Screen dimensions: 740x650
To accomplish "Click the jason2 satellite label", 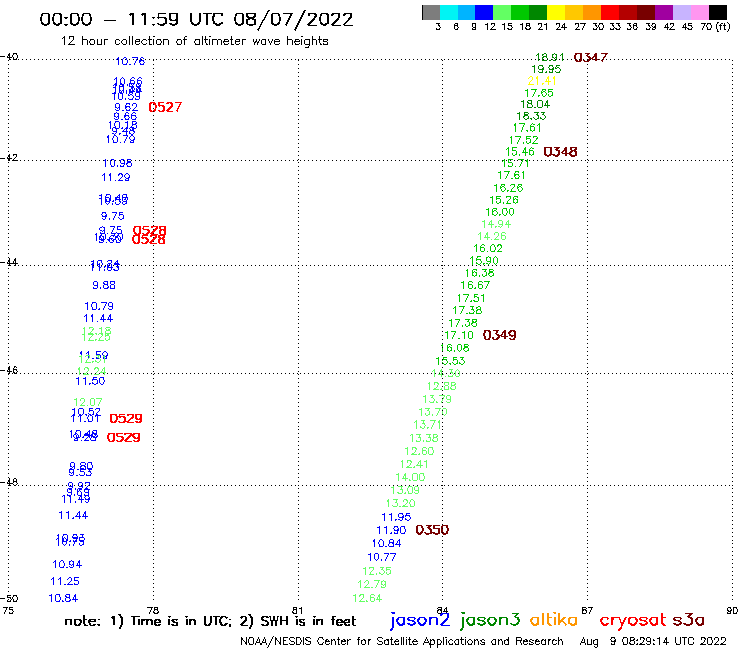I will (420, 620).
